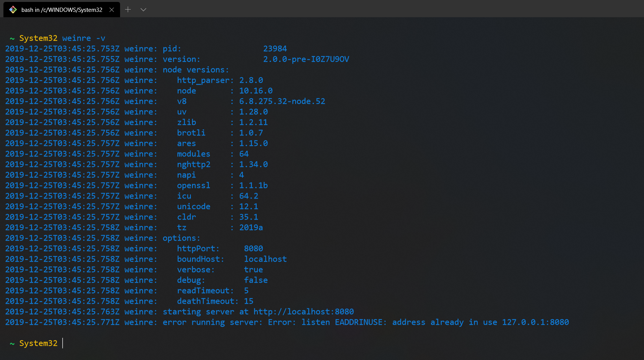
Task: Click the 'node versions:' line
Action: pyautogui.click(x=196, y=70)
